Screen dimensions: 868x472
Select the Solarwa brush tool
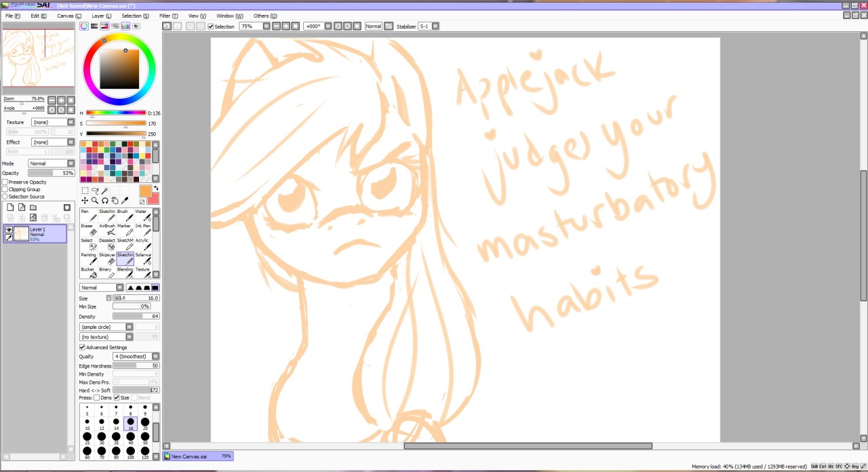pyautogui.click(x=142, y=258)
